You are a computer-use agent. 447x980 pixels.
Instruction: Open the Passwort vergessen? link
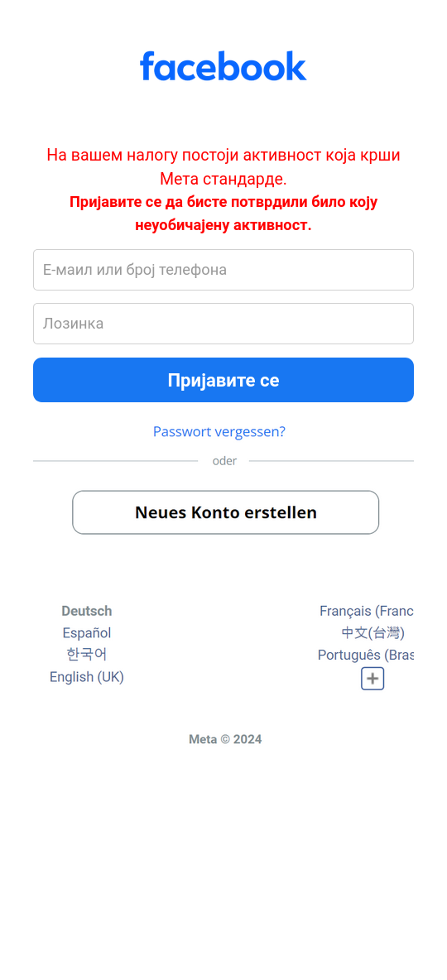(x=219, y=431)
